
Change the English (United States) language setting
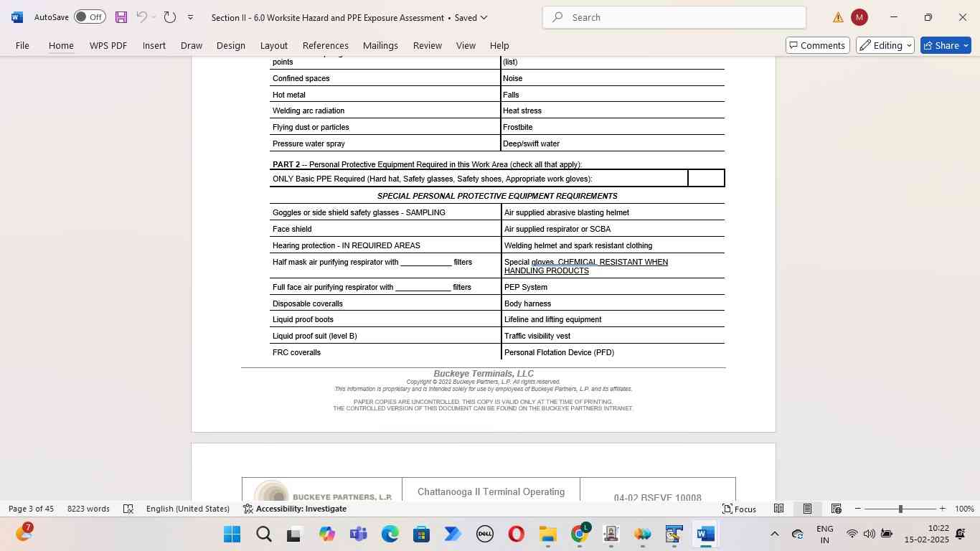pos(188,509)
